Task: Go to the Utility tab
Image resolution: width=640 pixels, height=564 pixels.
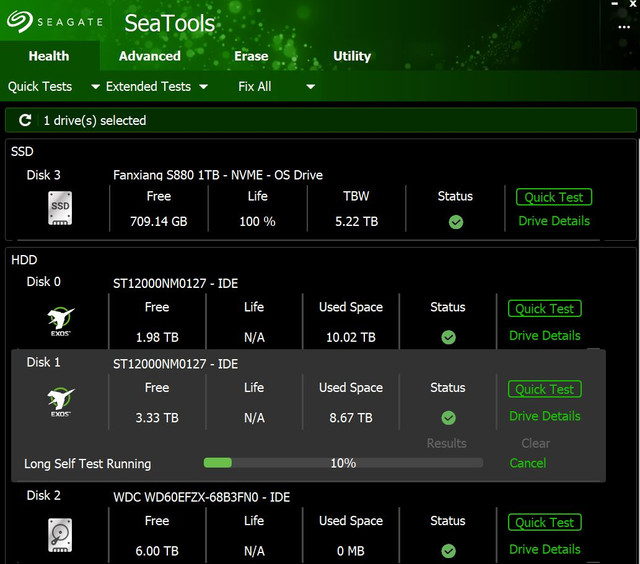Action: pos(352,56)
